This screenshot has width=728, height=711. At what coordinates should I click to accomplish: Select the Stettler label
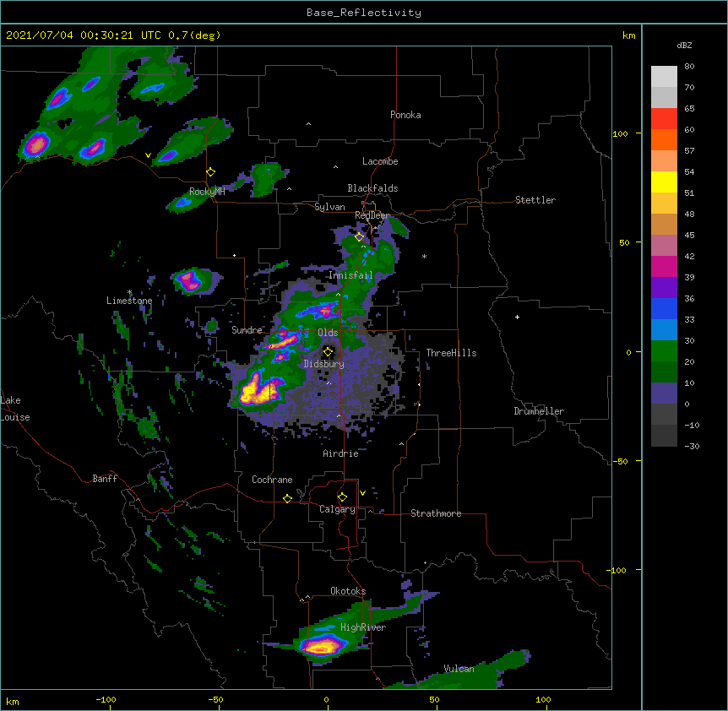pyautogui.click(x=535, y=200)
